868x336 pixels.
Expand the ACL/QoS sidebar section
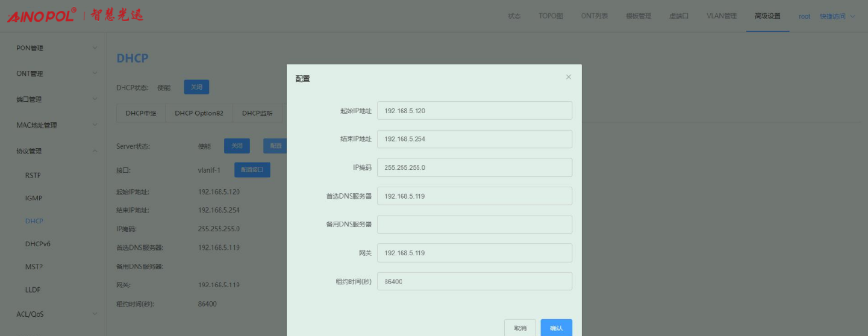(55, 314)
